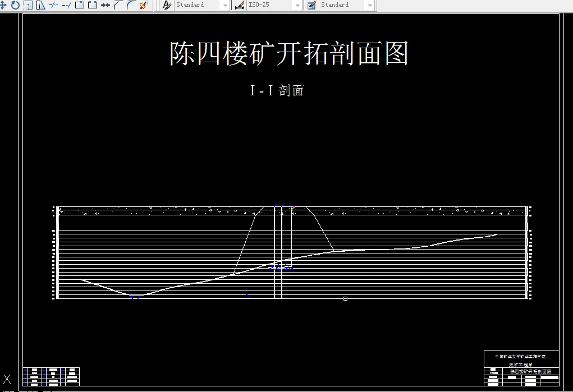Select the Scale tool
Image resolution: width=573 pixels, height=392 pixels.
(x=28, y=6)
